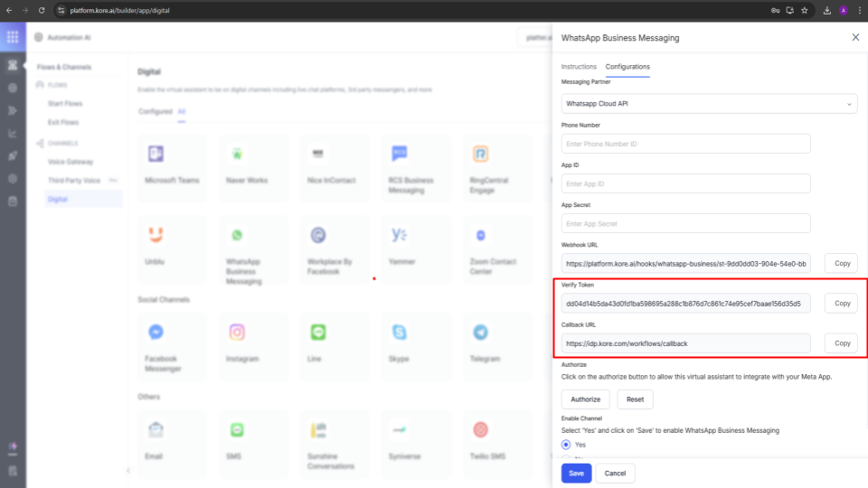Open the Skype channel icon
The height and width of the screenshot is (488, 868).
pos(399,332)
